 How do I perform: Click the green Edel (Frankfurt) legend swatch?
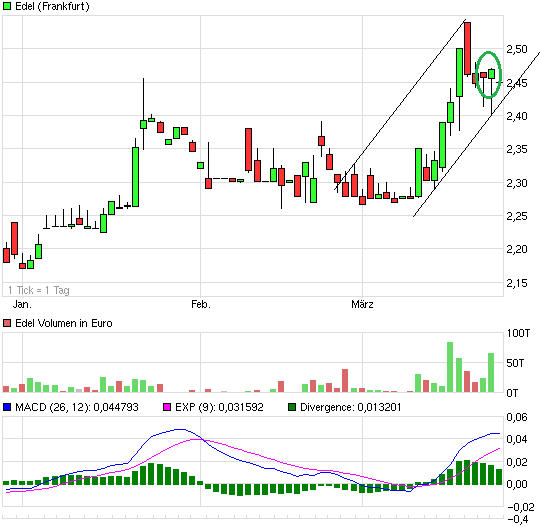[x=7, y=6]
